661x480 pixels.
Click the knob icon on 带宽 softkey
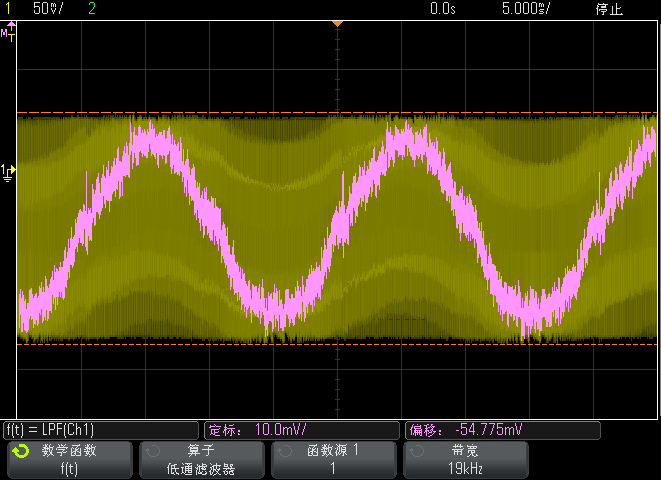(416, 451)
